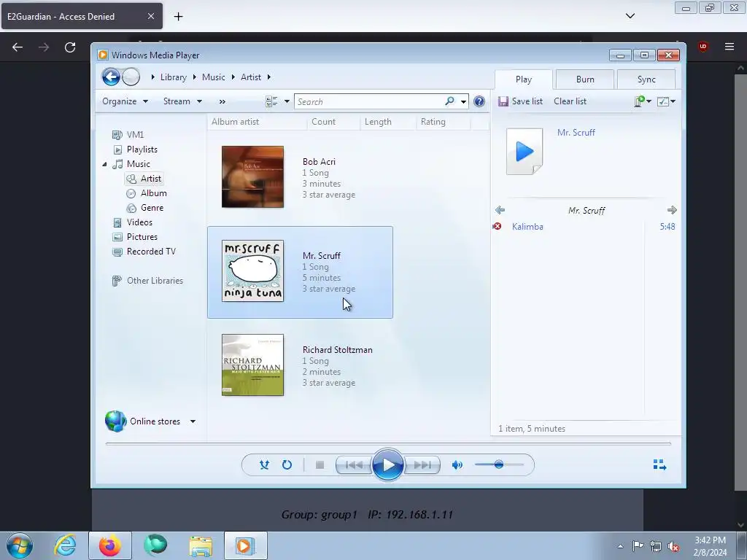
Task: Click Library in breadcrumb
Action: coord(174,77)
